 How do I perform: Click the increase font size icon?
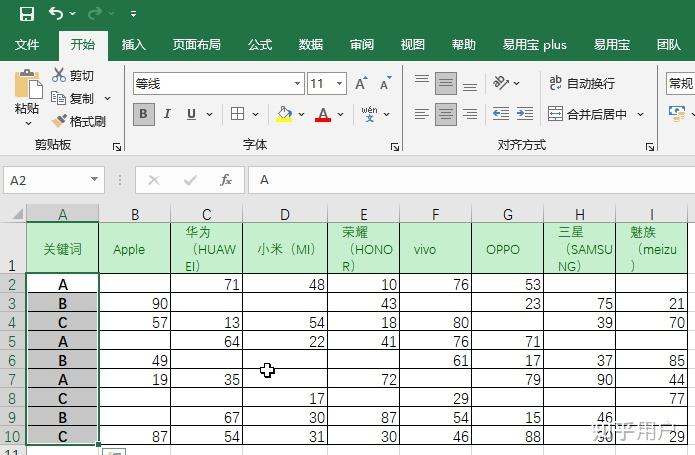[x=361, y=83]
